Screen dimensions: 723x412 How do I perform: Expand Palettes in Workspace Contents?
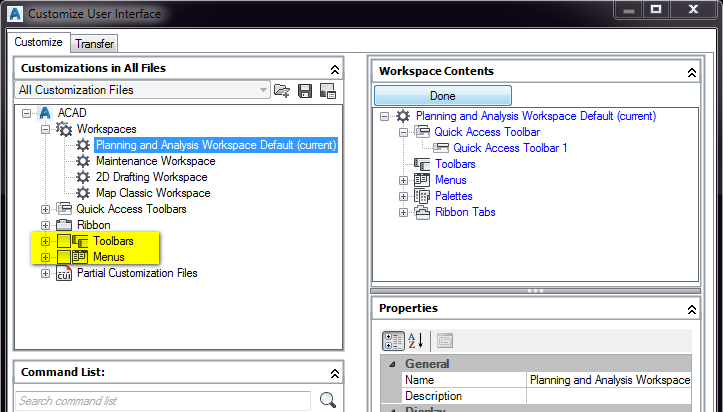403,196
